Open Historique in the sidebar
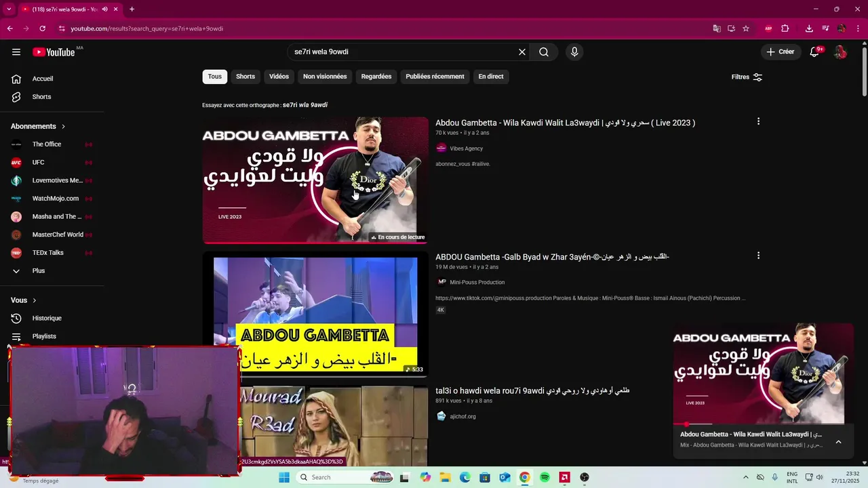 point(52,318)
